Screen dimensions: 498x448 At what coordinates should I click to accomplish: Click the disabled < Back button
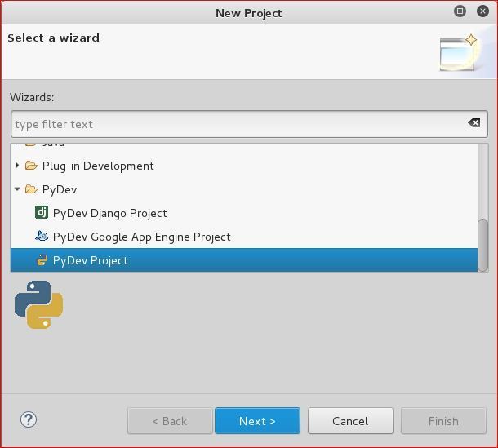tap(170, 421)
